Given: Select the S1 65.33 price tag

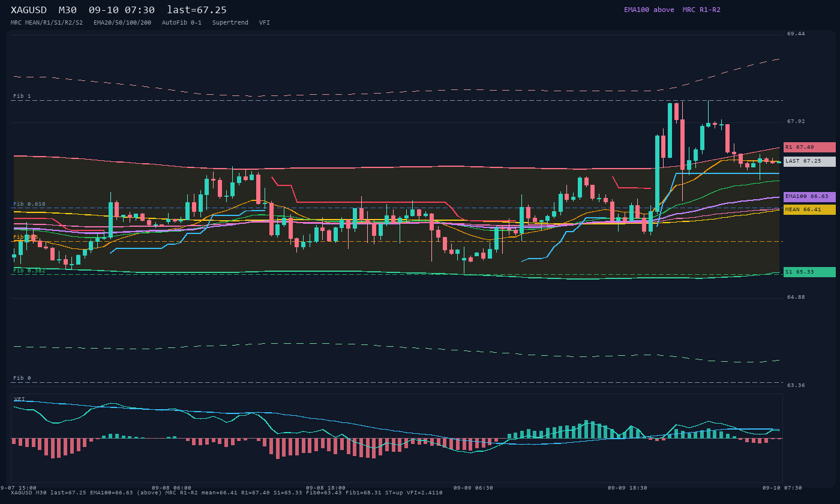Looking at the screenshot, I should [x=809, y=272].
